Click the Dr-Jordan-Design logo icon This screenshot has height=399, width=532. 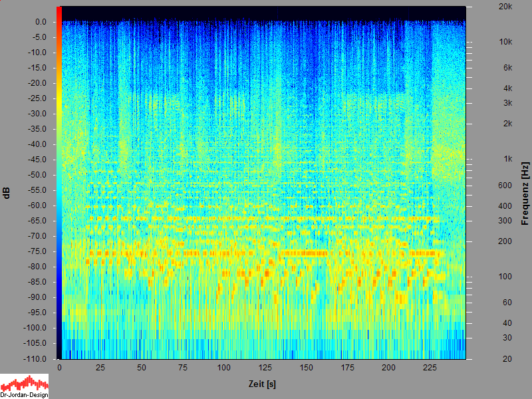tap(25, 386)
